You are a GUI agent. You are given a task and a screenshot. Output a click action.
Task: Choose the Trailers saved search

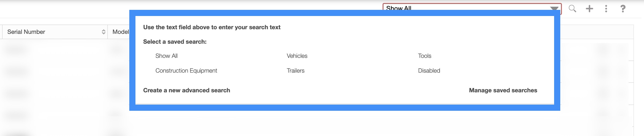296,71
